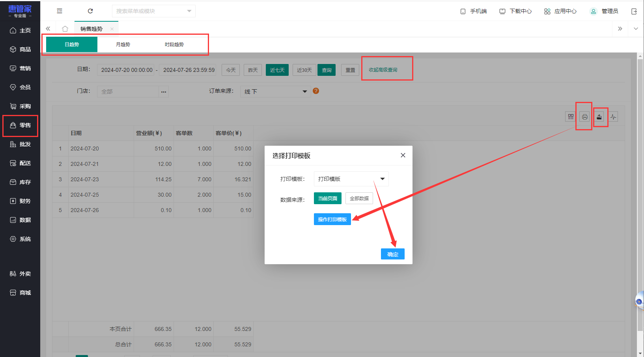The height and width of the screenshot is (357, 644).
Task: Switch to the 日趋势 tab
Action: 72,44
